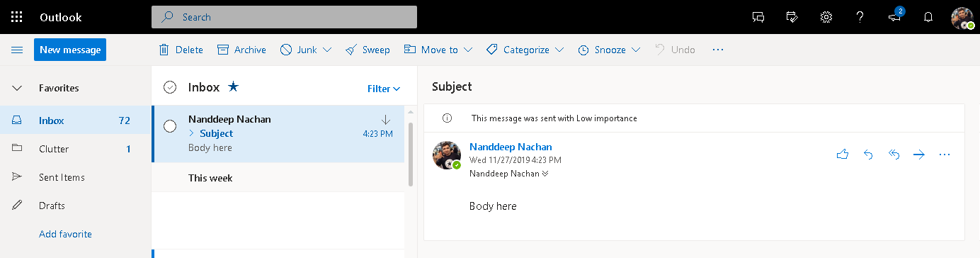Open the Help question mark icon
This screenshot has width=980, height=258.
pos(860,17)
